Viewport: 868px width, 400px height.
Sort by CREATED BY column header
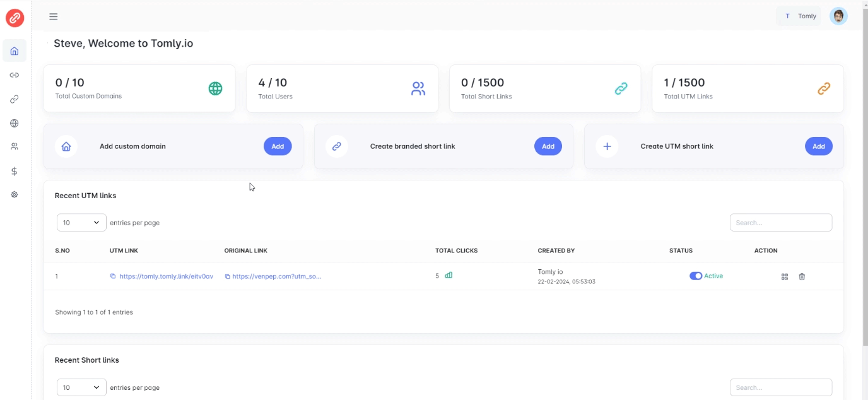click(x=556, y=250)
